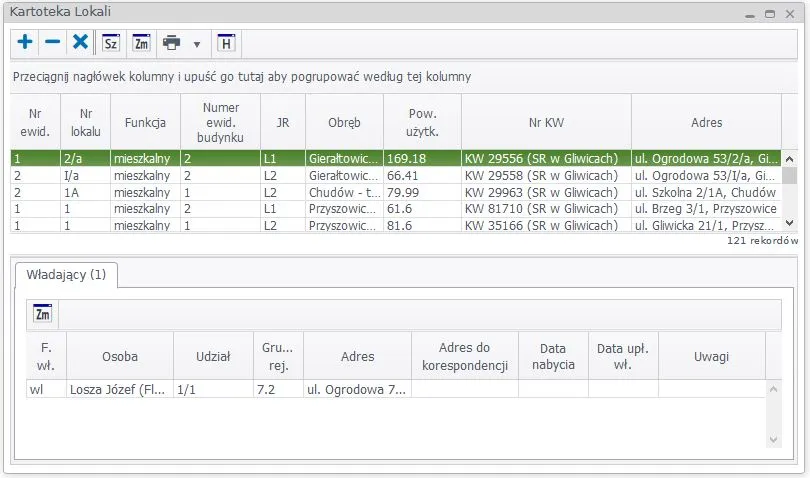The height and width of the screenshot is (478, 810).
Task: Click the blue X delete icon
Action: click(81, 43)
